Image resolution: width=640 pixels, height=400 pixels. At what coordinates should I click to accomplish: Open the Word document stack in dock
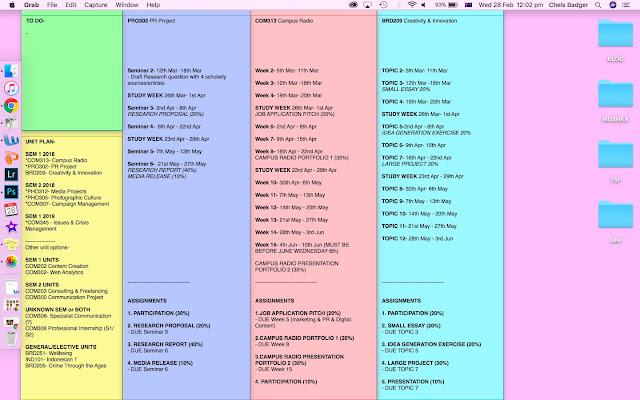(12, 287)
